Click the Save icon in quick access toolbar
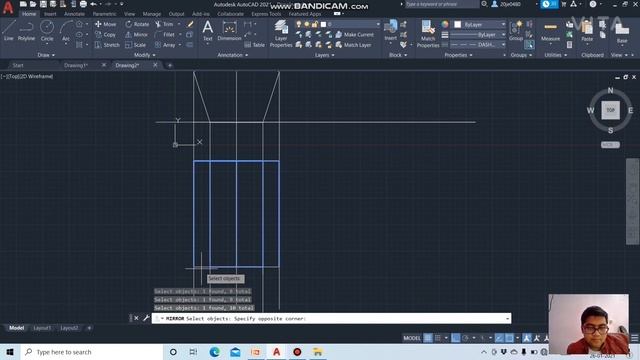This screenshot has width=640, height=360. click(43, 4)
